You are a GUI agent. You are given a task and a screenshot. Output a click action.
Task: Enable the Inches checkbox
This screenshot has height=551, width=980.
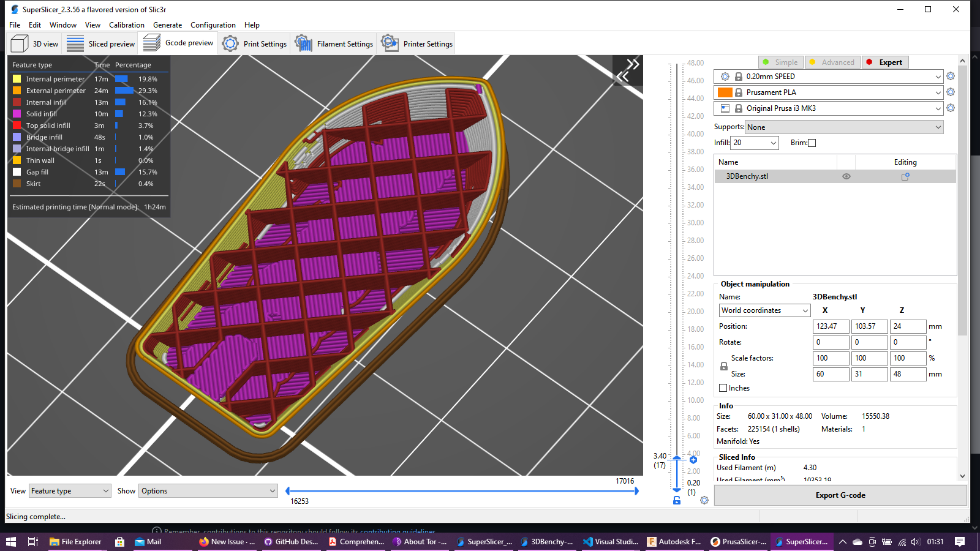tap(723, 388)
